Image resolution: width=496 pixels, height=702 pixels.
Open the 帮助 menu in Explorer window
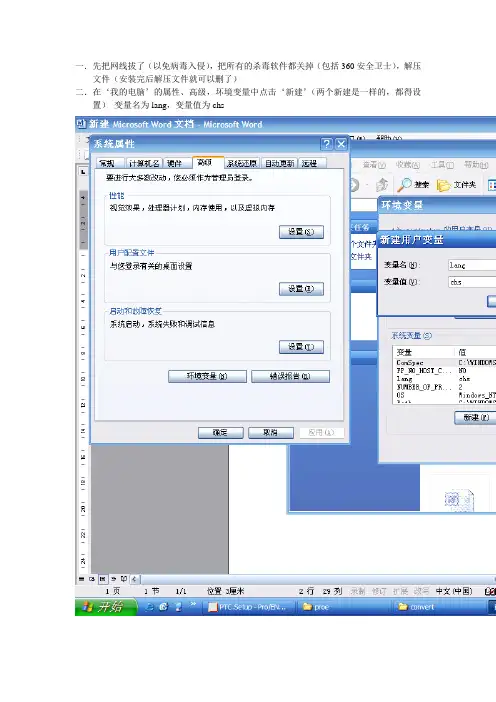pos(476,165)
